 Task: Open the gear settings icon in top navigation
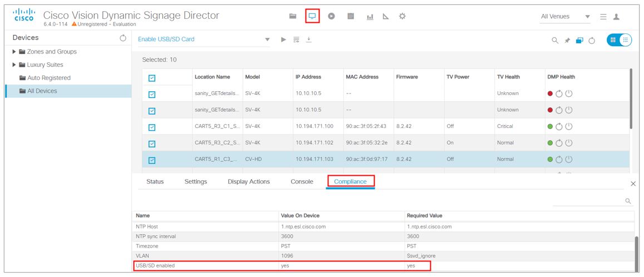click(402, 17)
